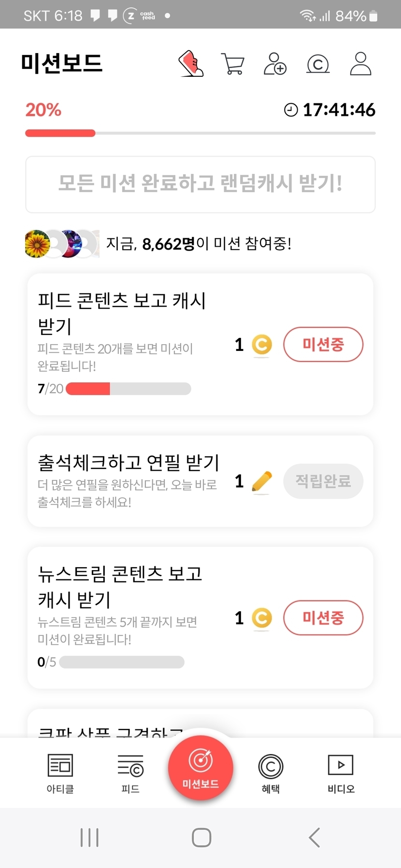Screen dimensions: 401x868
Task: Switch to the 아티클 tab
Action: (x=60, y=773)
